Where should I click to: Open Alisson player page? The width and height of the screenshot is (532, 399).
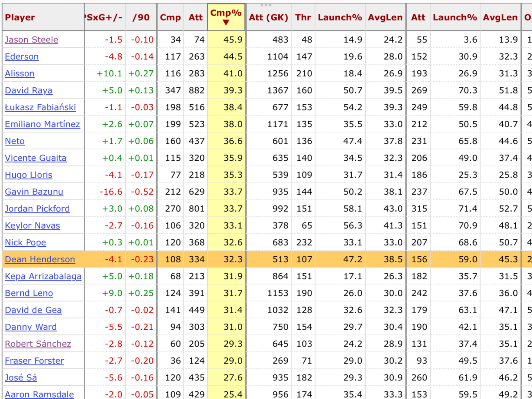[x=20, y=74]
